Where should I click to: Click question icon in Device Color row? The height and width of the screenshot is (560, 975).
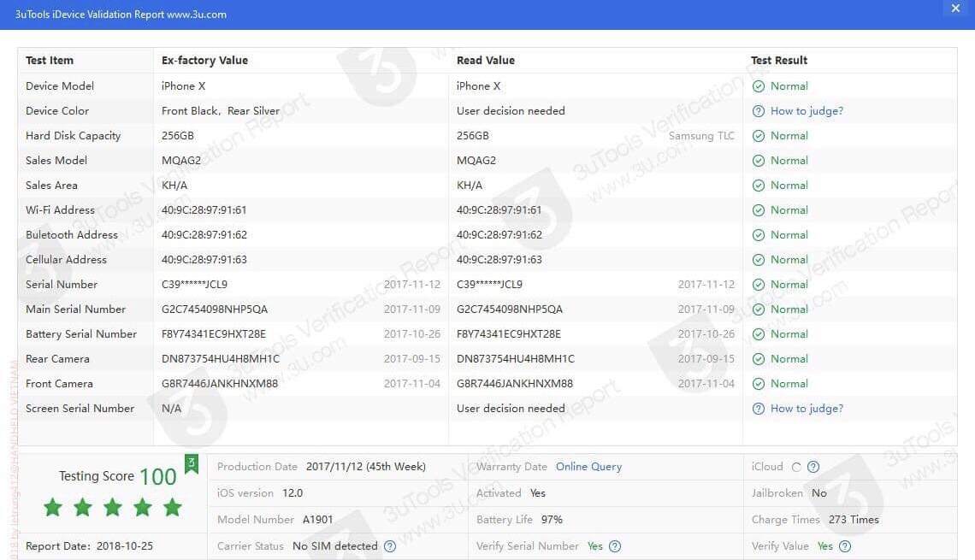coord(758,111)
